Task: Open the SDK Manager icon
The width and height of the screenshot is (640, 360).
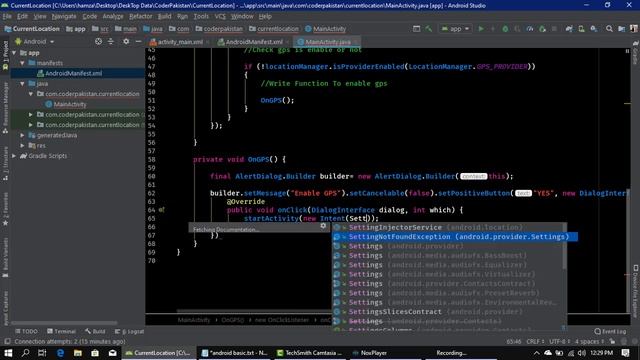Action: pyautogui.click(x=594, y=29)
